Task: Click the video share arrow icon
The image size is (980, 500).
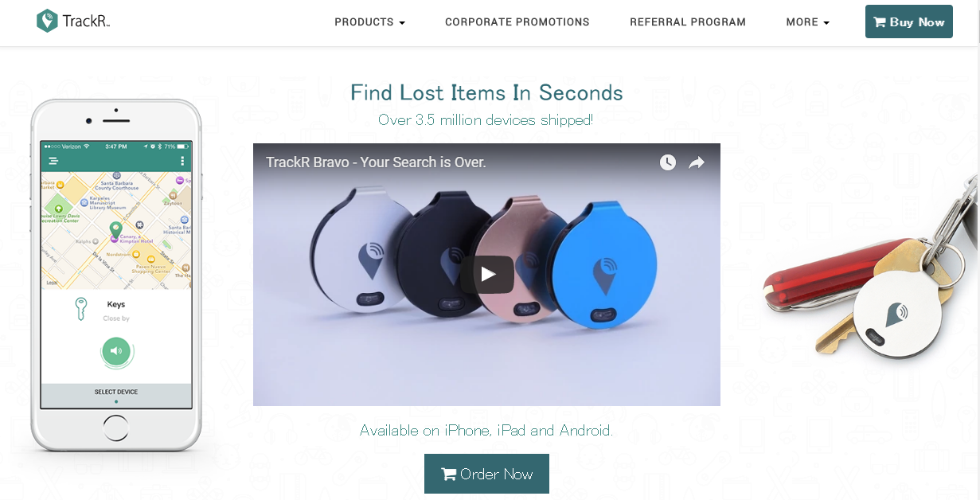Action: point(697,162)
